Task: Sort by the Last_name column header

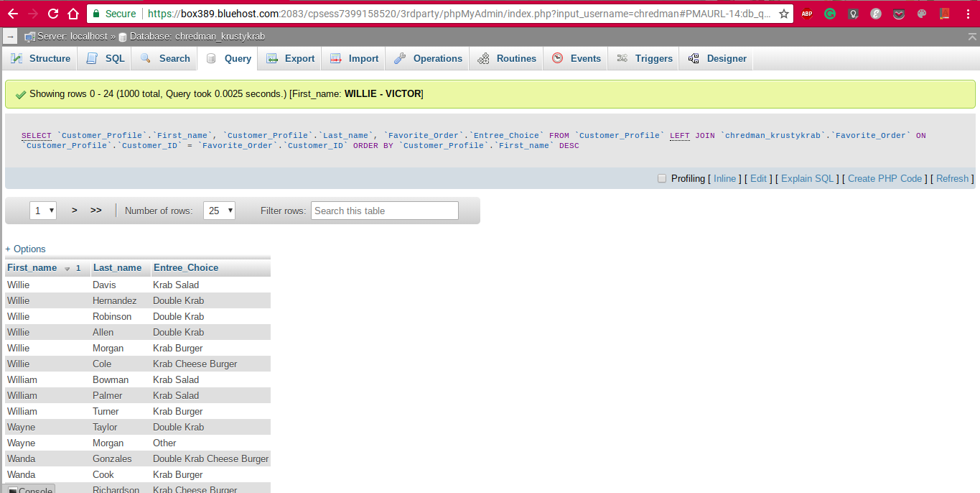Action: coord(118,268)
